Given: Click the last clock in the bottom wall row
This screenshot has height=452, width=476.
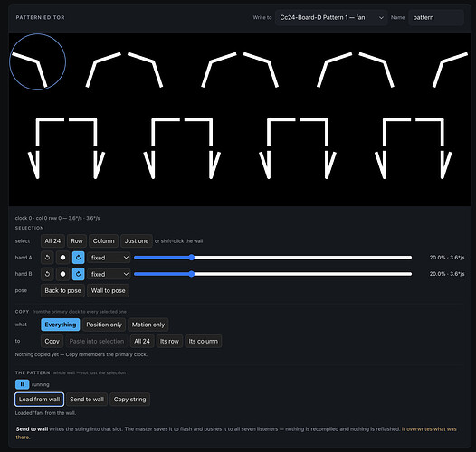Looking at the screenshot, I should tap(443, 177).
